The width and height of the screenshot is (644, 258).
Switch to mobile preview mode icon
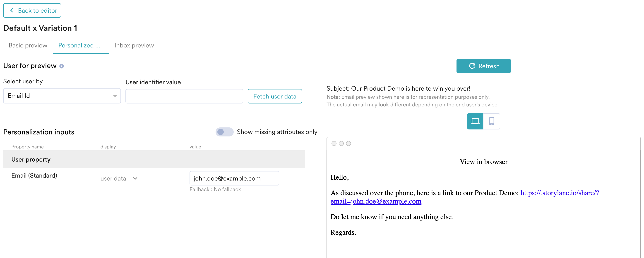pos(491,121)
